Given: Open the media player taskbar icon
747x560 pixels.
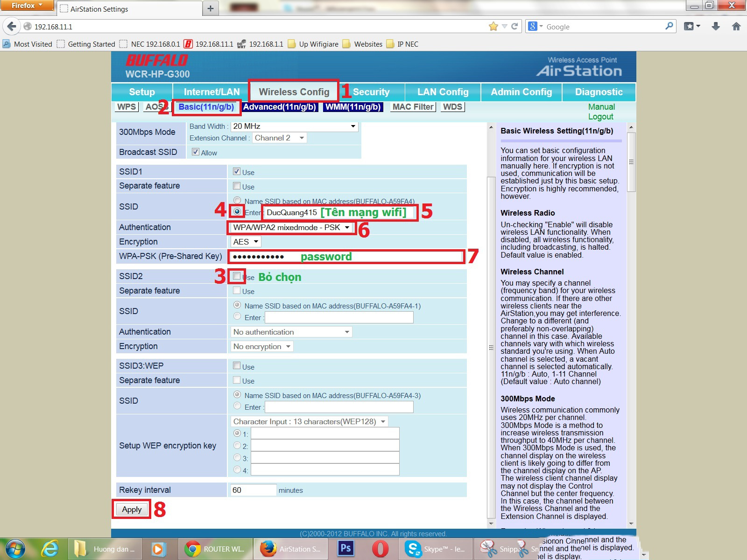Looking at the screenshot, I should pyautogui.click(x=158, y=549).
